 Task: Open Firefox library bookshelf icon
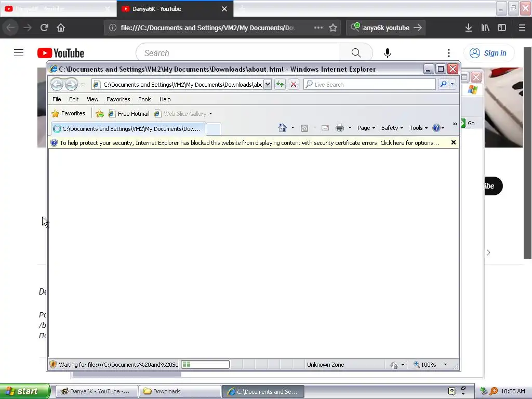(x=485, y=28)
